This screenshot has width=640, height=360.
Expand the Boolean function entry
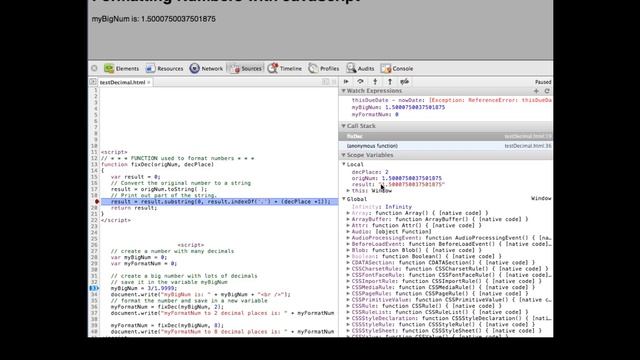(348, 256)
